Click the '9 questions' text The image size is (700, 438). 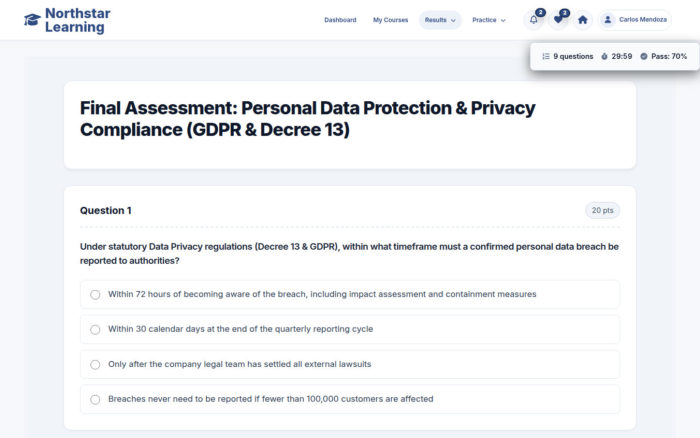tap(573, 56)
